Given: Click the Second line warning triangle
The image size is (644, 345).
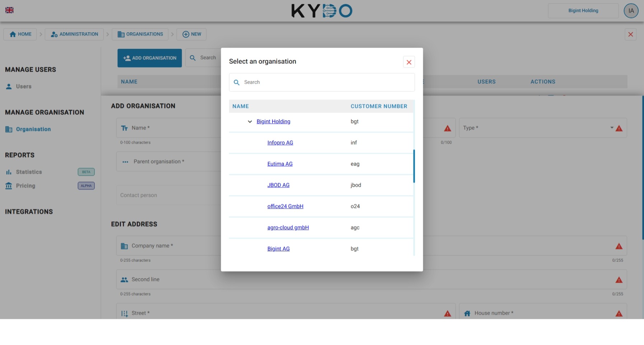Looking at the screenshot, I should pos(619,280).
